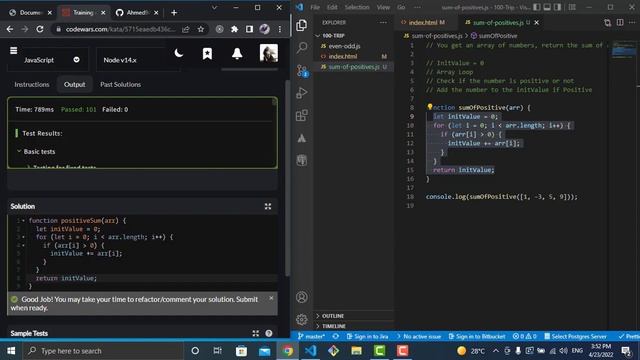640x360 pixels.
Task: Switch to index.html editor tab
Action: (423, 22)
